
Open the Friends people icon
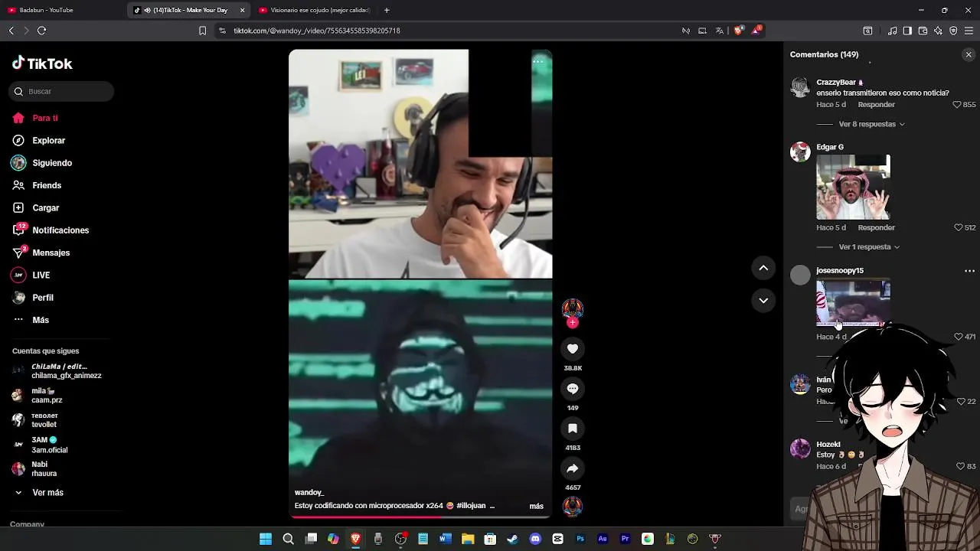(18, 185)
